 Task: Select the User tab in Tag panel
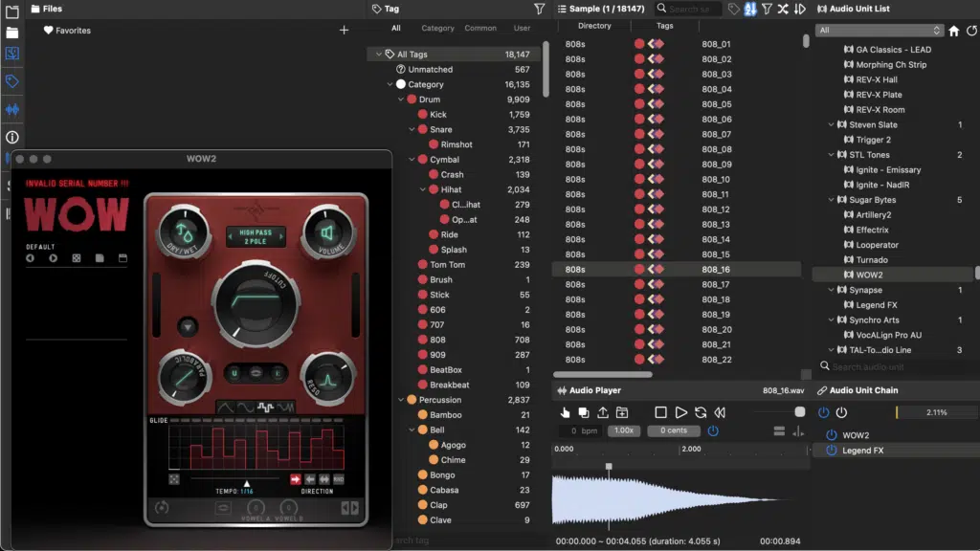click(x=522, y=28)
